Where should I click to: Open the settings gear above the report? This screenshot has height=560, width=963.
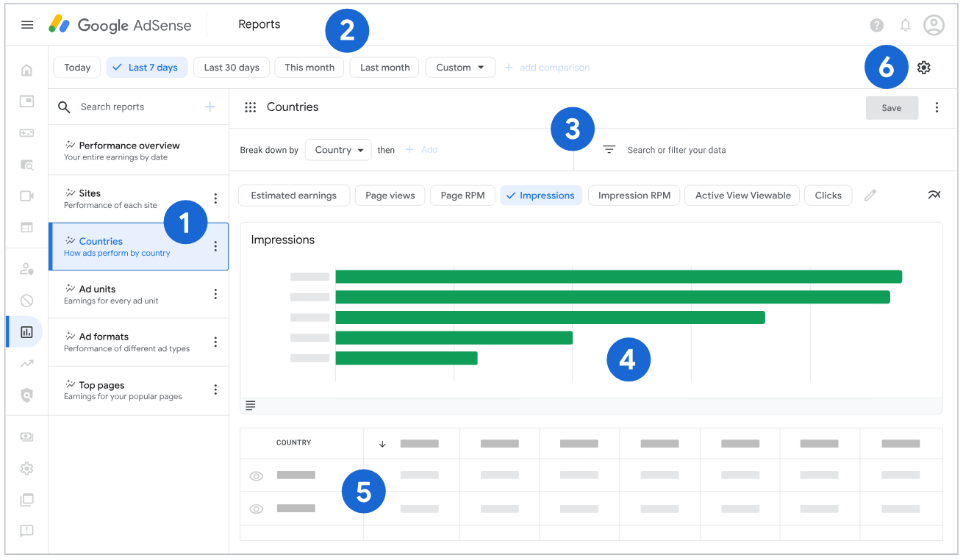924,67
